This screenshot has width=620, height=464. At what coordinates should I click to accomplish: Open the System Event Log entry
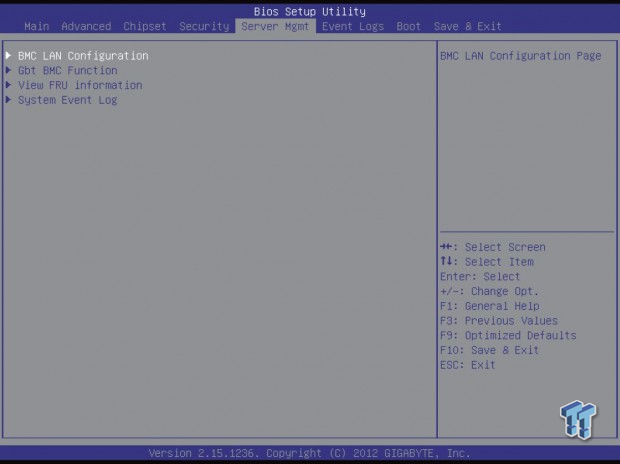pyautogui.click(x=68, y=100)
